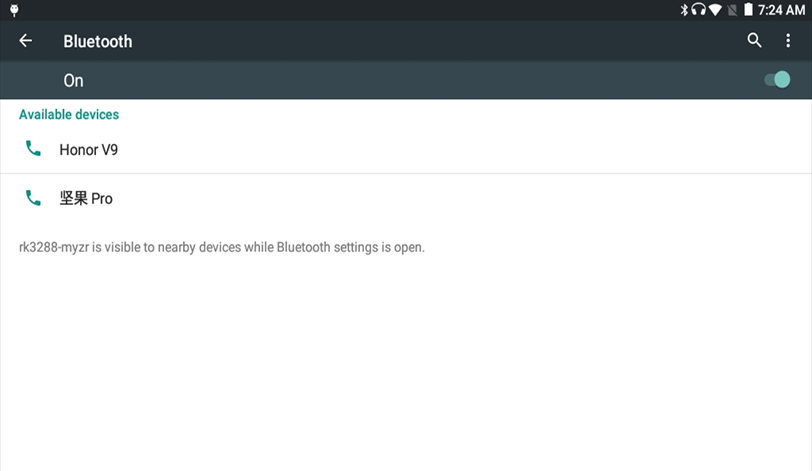Pair with the 坚果 Pro device
This screenshot has height=471, width=812.
point(406,198)
